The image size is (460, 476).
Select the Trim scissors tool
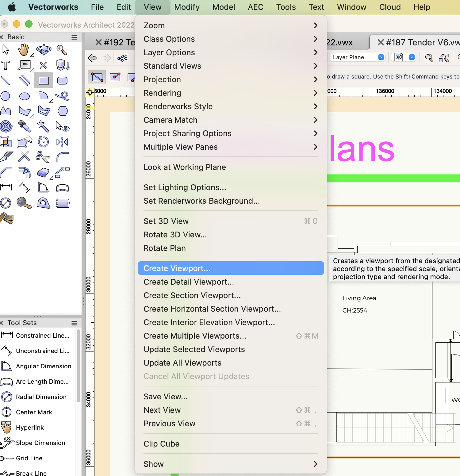click(43, 157)
